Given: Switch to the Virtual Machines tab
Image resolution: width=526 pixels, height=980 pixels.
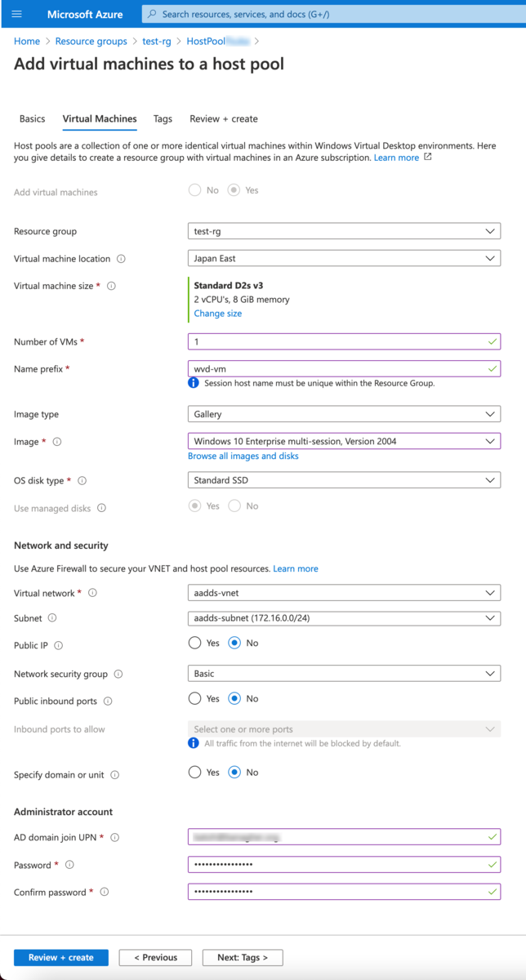Looking at the screenshot, I should tap(100, 119).
